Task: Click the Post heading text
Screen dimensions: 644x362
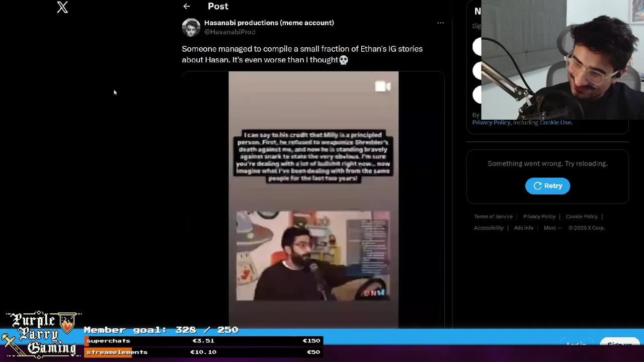Action: click(x=218, y=6)
